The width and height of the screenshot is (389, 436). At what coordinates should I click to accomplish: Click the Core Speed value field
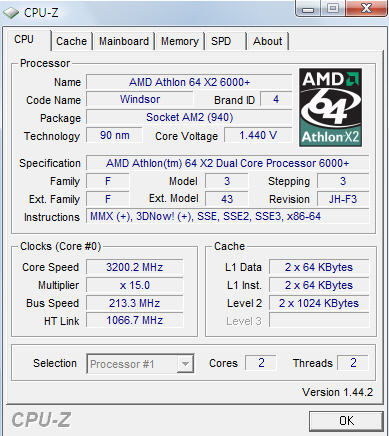point(135,267)
